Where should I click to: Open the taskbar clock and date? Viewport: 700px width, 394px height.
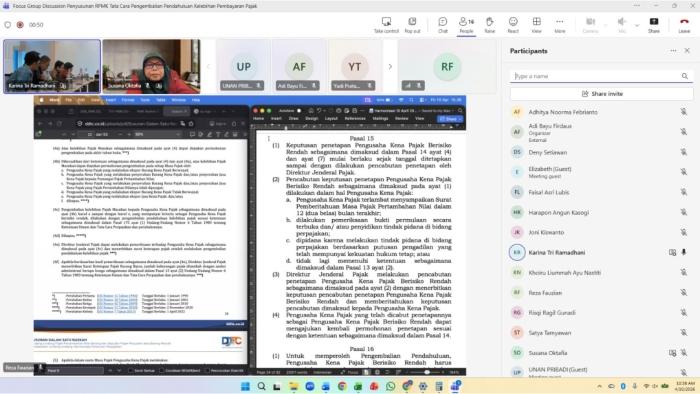(x=685, y=386)
